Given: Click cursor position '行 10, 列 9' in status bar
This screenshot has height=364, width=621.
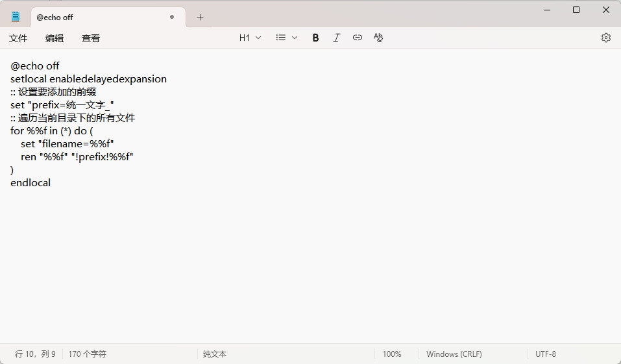Looking at the screenshot, I should [x=35, y=354].
